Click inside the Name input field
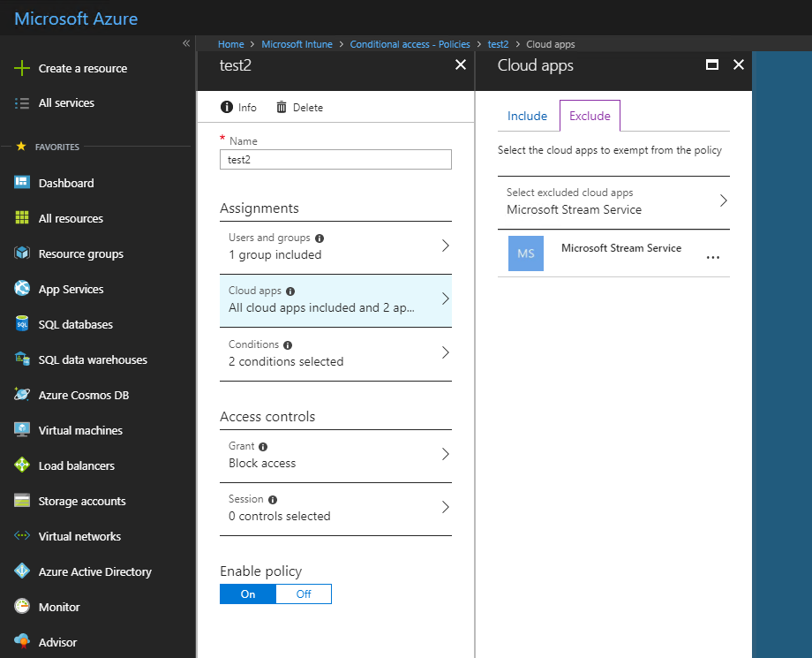 (x=335, y=159)
